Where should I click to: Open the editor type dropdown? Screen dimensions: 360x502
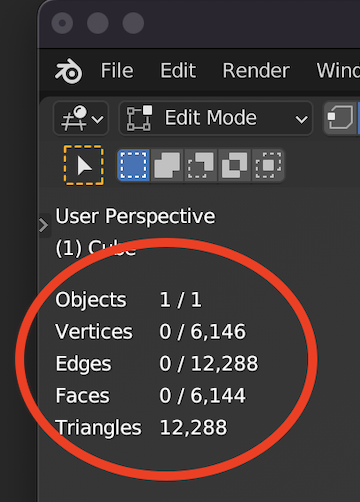tap(81, 118)
